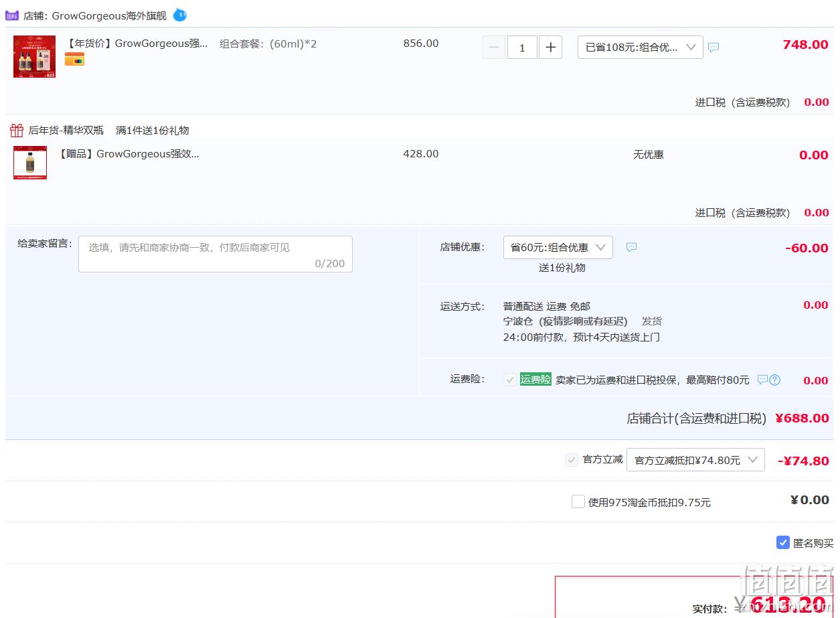The width and height of the screenshot is (840, 618).
Task: Click the red gift box icon by 后年货-精华双瓶
Action: click(x=17, y=130)
